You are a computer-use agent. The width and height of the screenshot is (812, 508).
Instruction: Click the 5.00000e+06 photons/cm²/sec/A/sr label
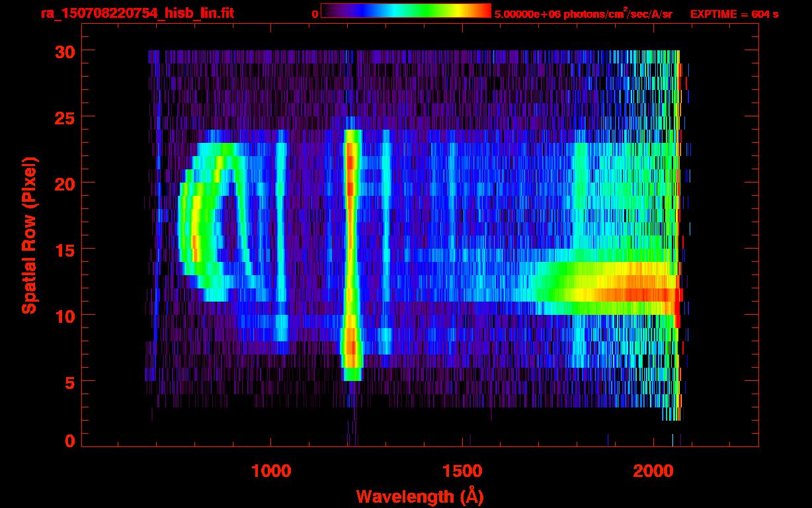click(x=583, y=14)
